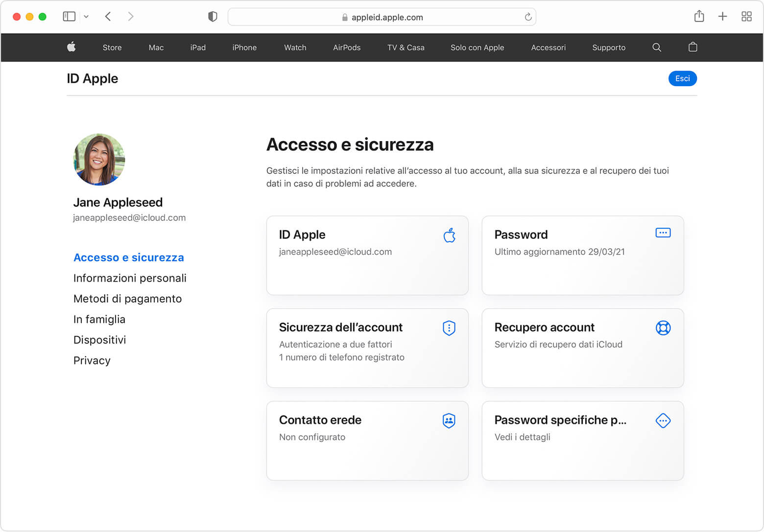Click the shield icon in Sicurezza dell'account

point(449,328)
